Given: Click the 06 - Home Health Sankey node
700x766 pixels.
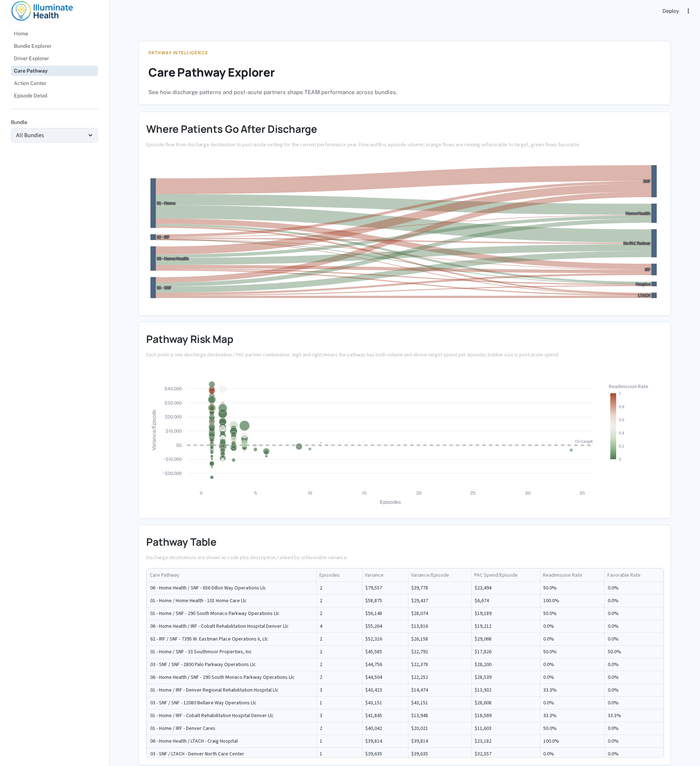Looking at the screenshot, I should pos(153,258).
